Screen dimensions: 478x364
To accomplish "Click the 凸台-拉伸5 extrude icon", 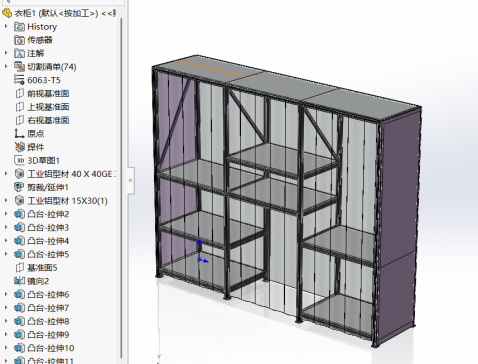I will point(19,254).
